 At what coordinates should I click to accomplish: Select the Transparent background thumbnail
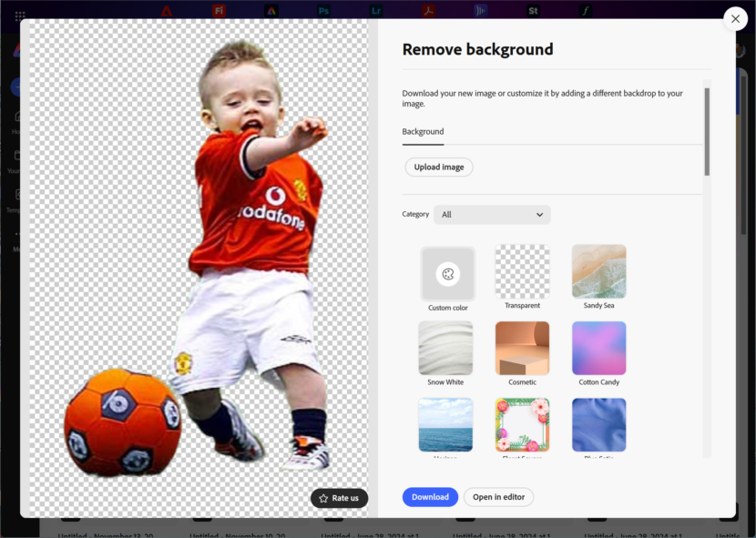coord(522,271)
